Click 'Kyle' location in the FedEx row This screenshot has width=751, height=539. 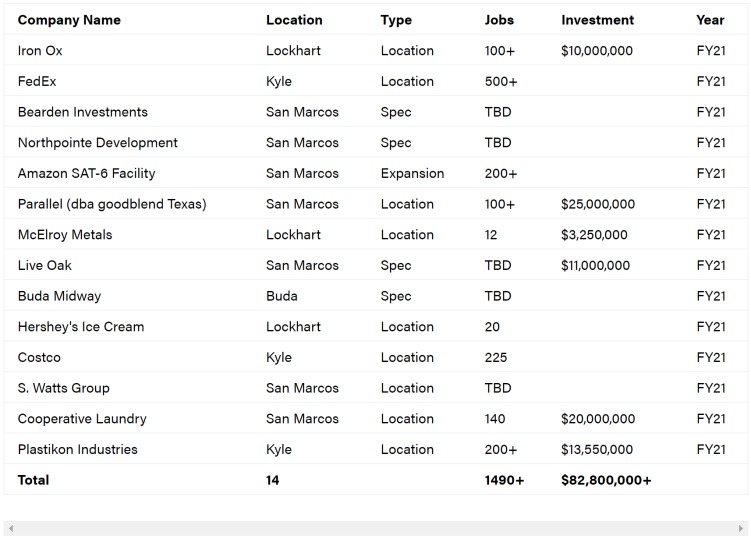coord(279,81)
